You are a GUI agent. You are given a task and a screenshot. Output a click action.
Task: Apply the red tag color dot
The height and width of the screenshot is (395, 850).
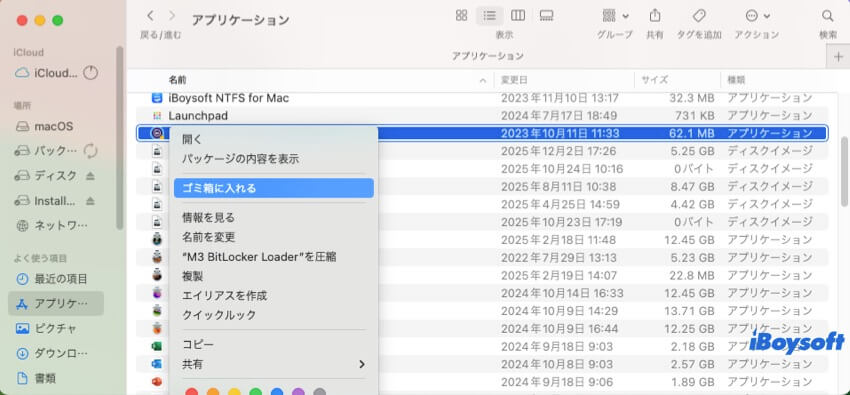click(x=191, y=393)
